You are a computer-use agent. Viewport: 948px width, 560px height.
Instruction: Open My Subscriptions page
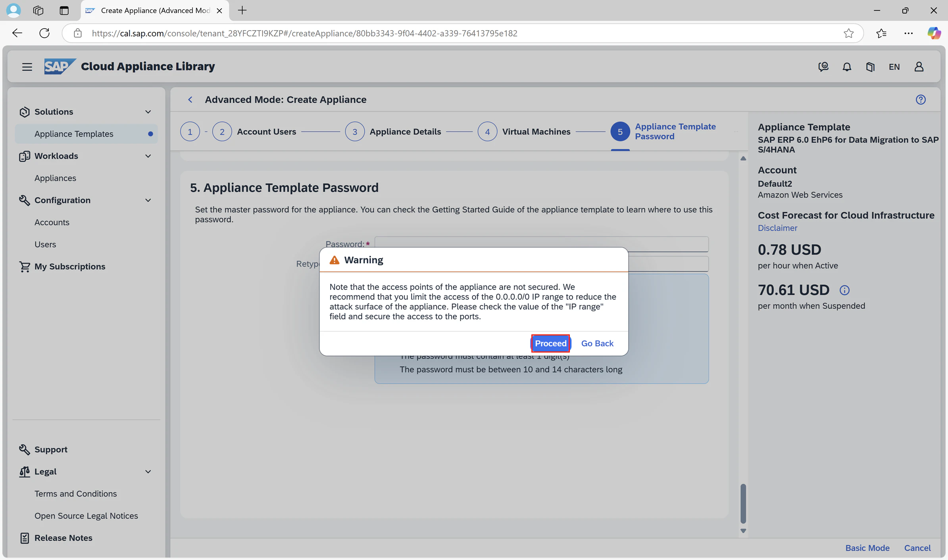[70, 267]
